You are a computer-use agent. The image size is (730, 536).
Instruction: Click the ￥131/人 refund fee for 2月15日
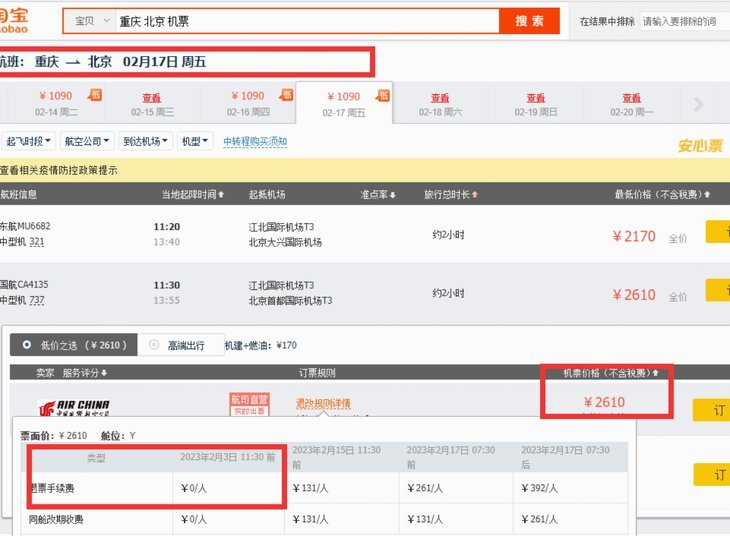[310, 488]
